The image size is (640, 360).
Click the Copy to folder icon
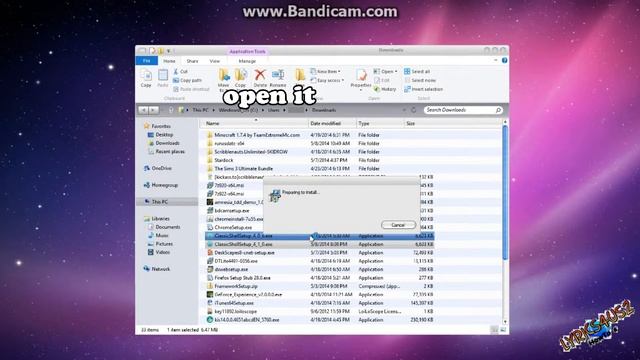[x=241, y=75]
